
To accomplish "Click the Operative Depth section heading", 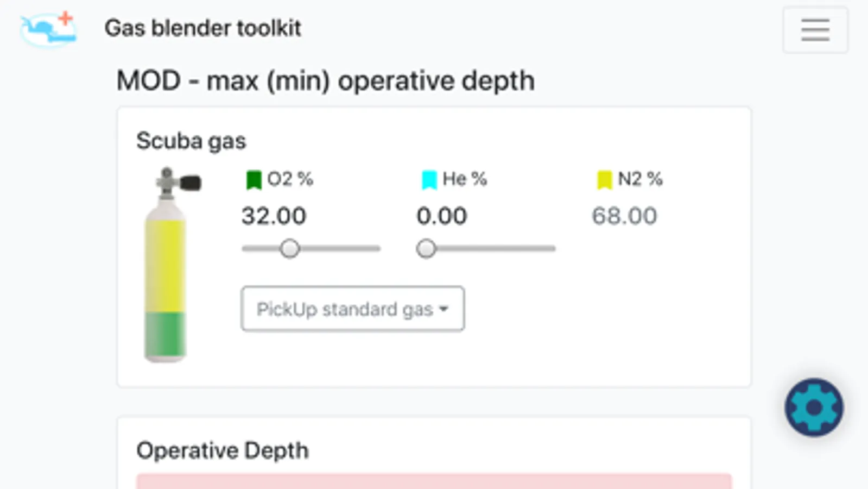I will (223, 450).
